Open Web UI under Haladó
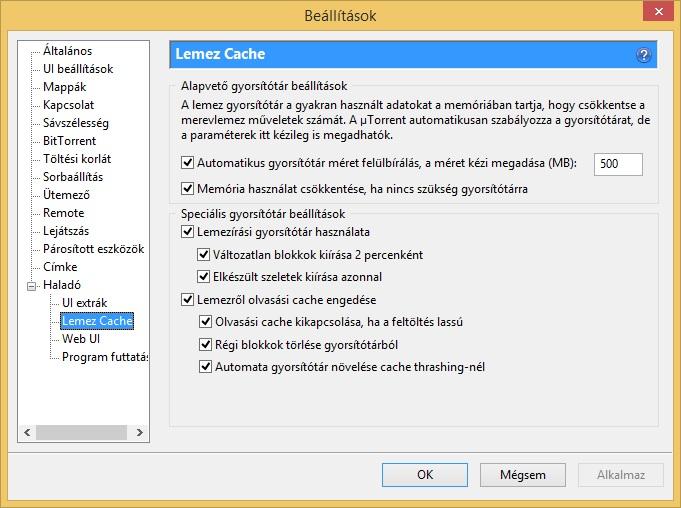Screen dimensions: 681x508 pyautogui.click(x=81, y=339)
